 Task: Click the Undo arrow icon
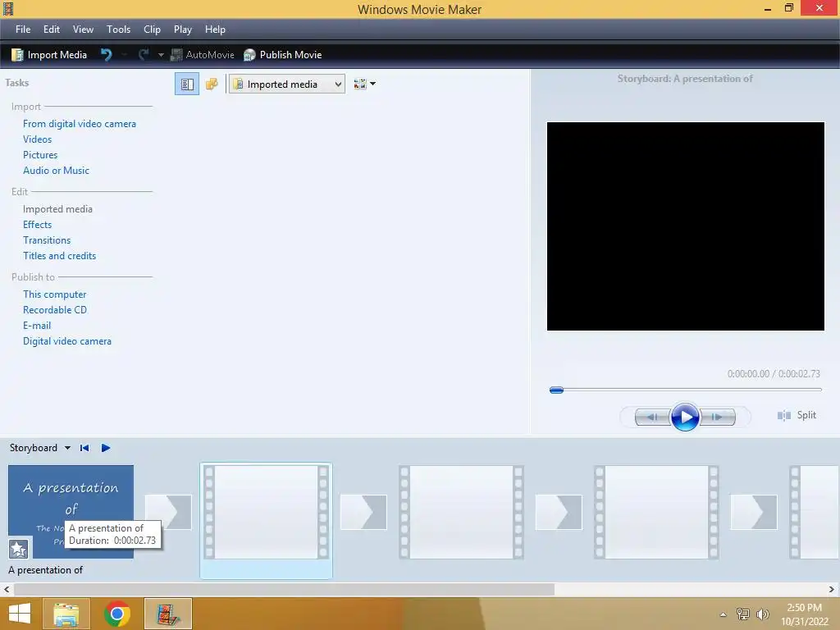106,55
